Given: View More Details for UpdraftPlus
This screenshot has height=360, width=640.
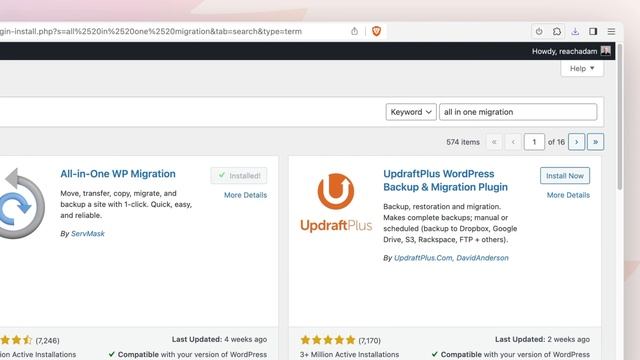Looking at the screenshot, I should [568, 195].
